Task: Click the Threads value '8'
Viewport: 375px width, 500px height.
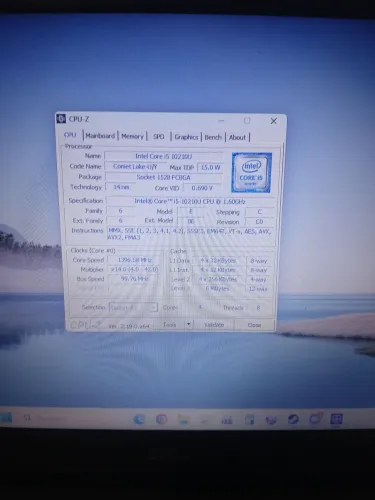Action: 258,308
